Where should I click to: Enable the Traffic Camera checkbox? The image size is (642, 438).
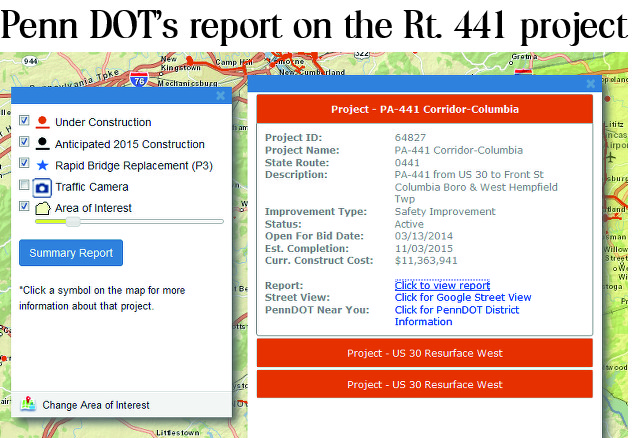(x=24, y=186)
